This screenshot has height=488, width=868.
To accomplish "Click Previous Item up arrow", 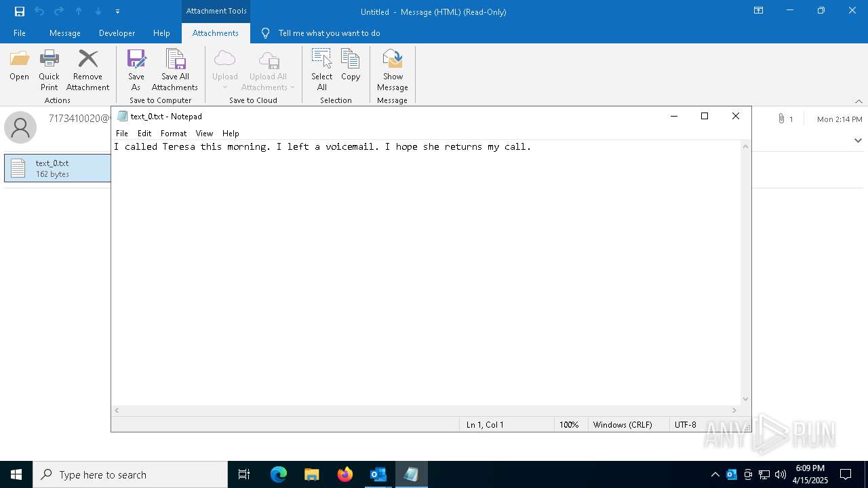I will (x=79, y=12).
